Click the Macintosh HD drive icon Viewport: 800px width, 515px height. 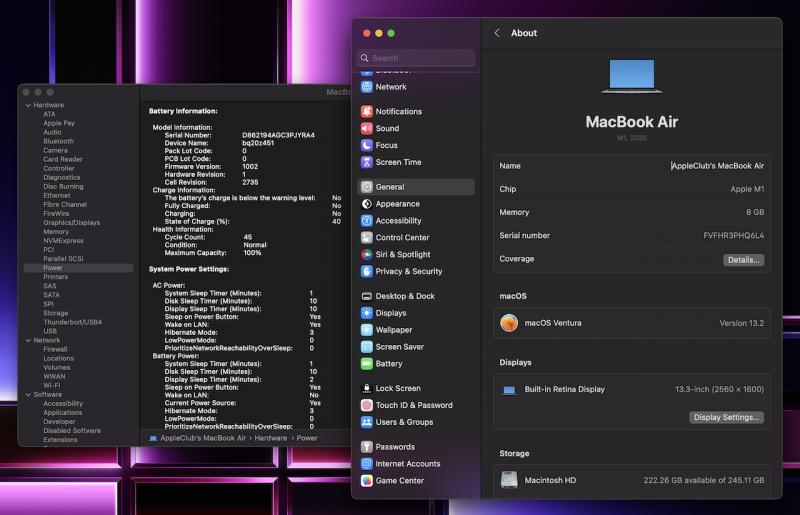click(509, 480)
